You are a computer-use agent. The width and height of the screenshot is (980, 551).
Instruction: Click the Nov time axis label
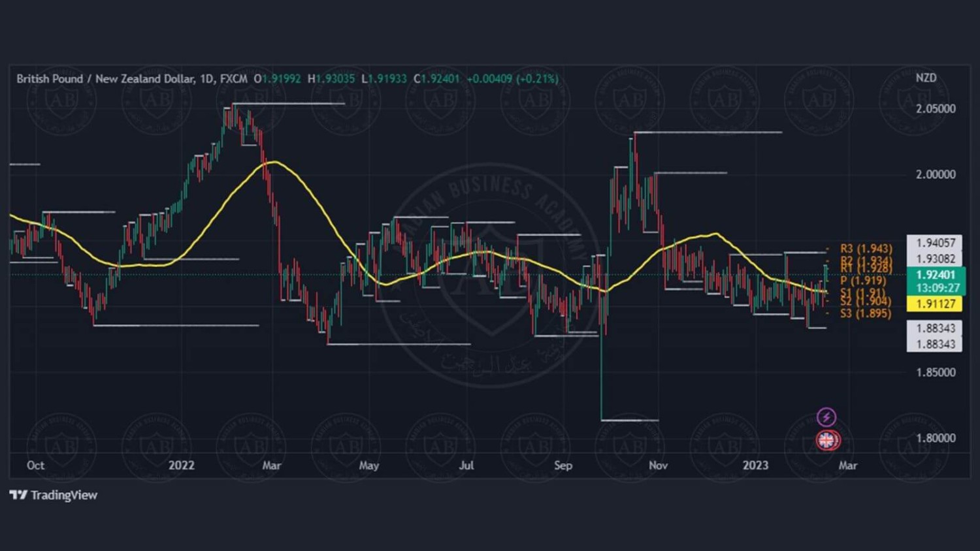[x=658, y=465]
